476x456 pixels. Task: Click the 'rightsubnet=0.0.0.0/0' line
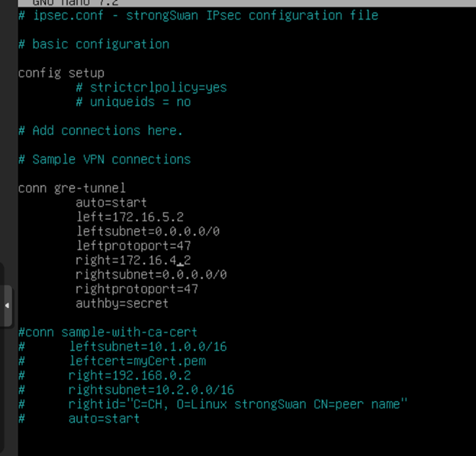(x=151, y=275)
